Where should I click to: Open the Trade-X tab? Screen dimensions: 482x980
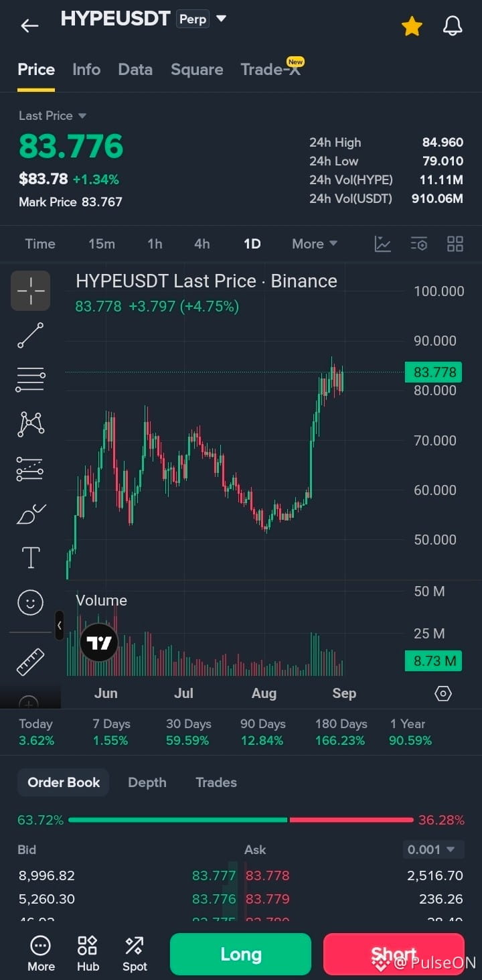270,70
